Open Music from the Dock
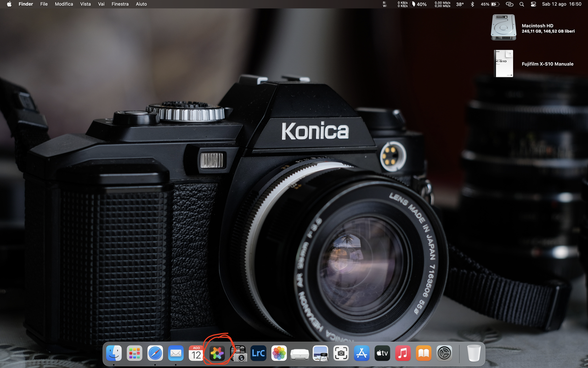The width and height of the screenshot is (588, 368). (403, 353)
